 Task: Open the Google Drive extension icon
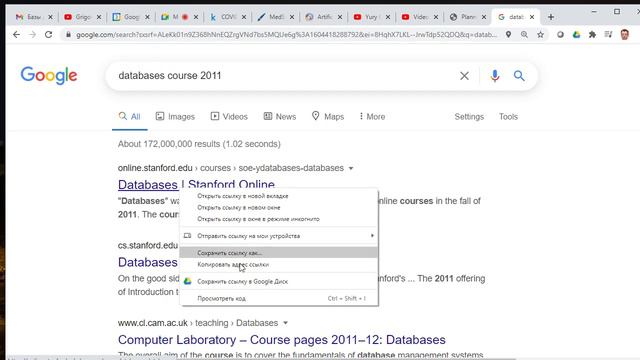tap(576, 35)
